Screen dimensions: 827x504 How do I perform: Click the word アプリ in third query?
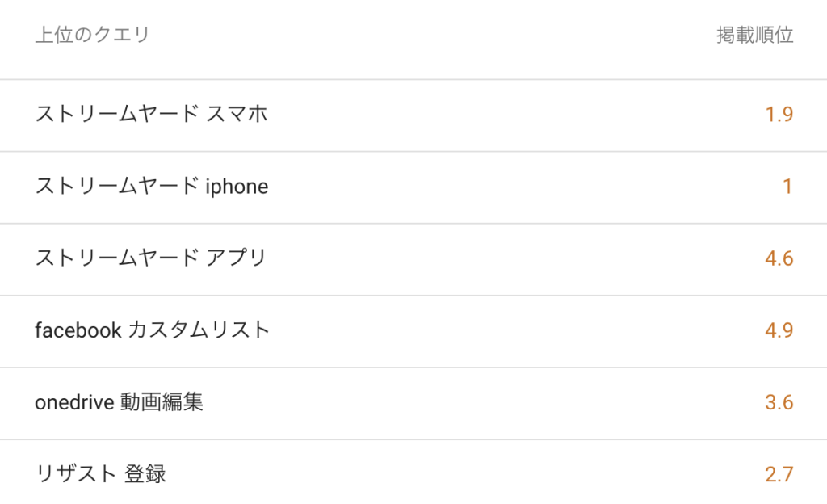[236, 258]
